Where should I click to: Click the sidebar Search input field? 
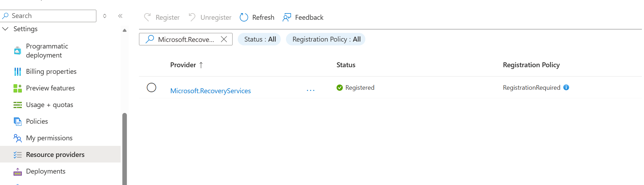point(48,16)
